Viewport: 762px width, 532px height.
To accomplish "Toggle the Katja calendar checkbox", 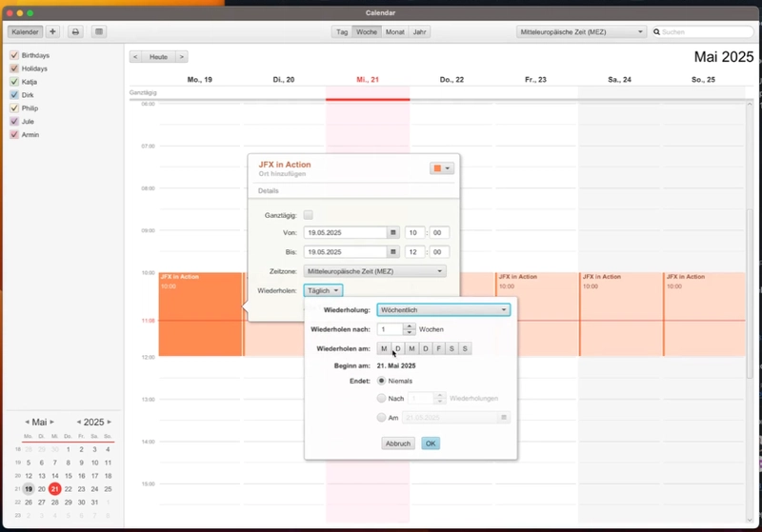I will pyautogui.click(x=14, y=82).
